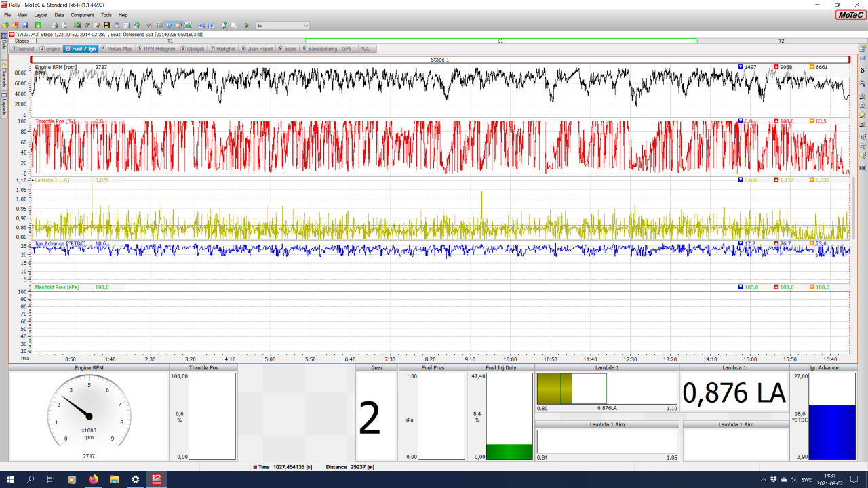868x488 pixels.
Task: Click the Stage 1 range bar
Action: pos(439,60)
